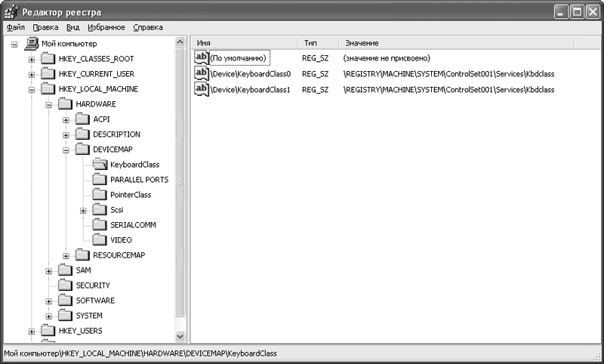Screen dimensions: 604x364
Task: Expand the SOFTWARE key
Action: point(49,301)
